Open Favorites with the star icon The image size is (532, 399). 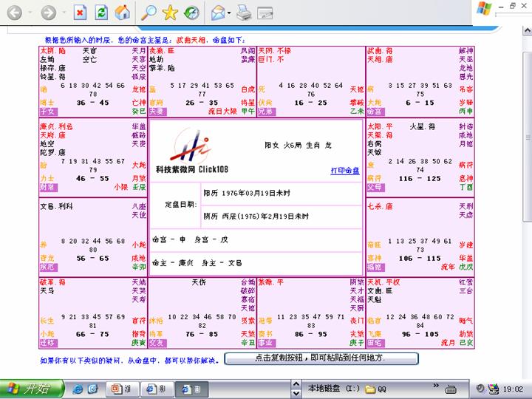click(x=170, y=13)
